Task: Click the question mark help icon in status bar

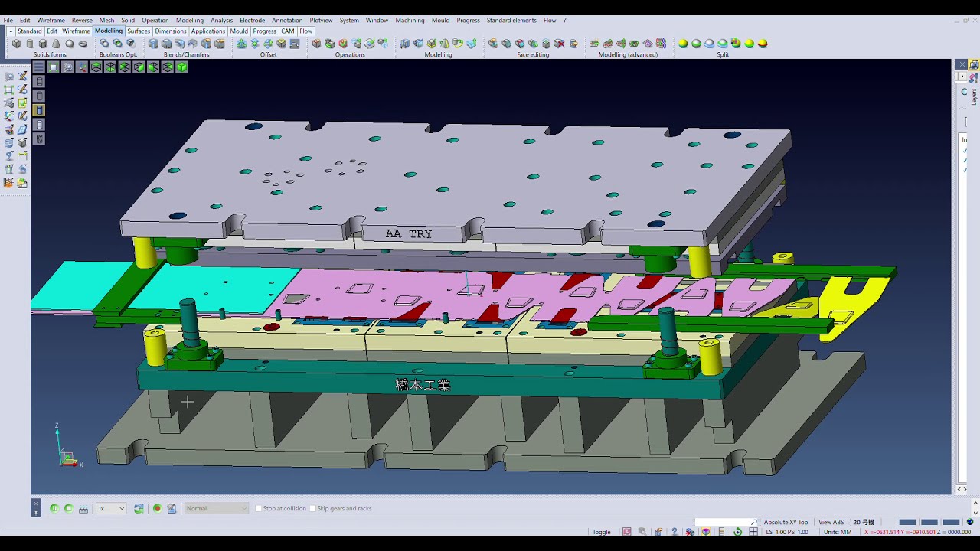Action: [674, 532]
